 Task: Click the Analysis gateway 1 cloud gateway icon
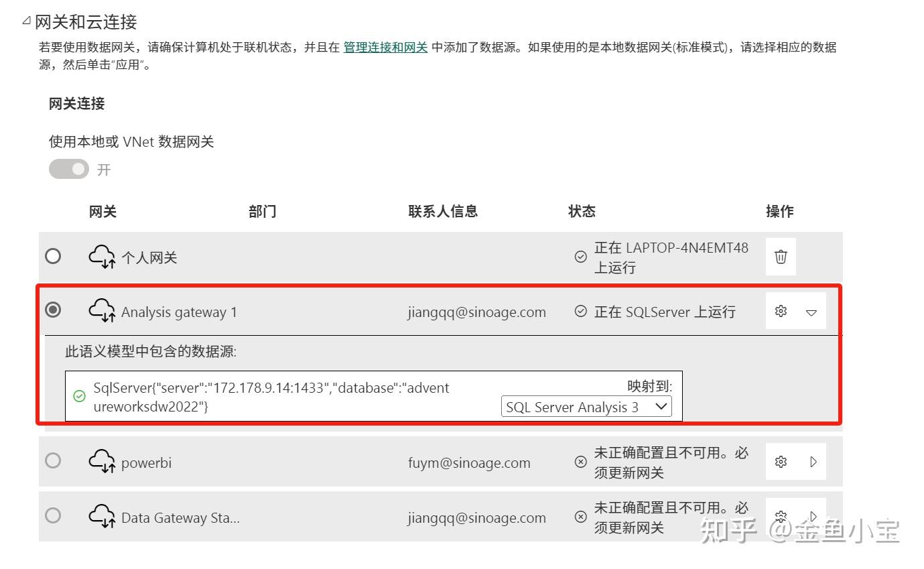[102, 311]
